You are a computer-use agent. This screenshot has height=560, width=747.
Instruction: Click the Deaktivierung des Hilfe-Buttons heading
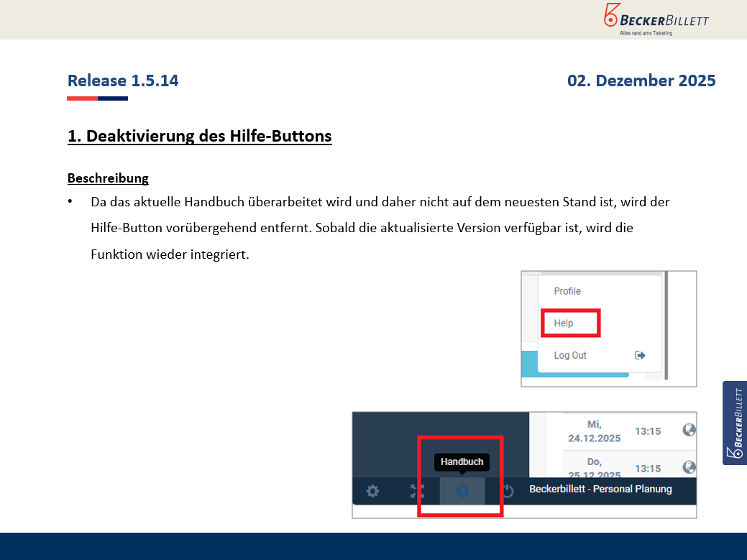pos(199,136)
